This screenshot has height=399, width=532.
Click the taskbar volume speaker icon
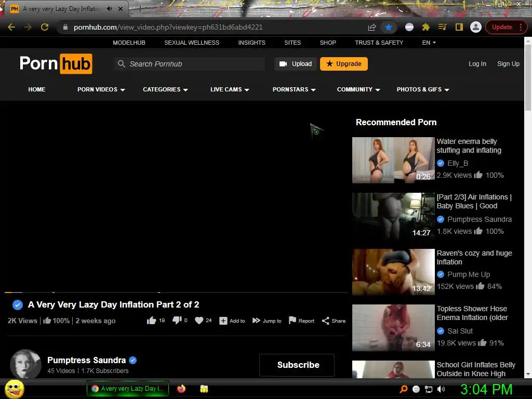pos(441,389)
